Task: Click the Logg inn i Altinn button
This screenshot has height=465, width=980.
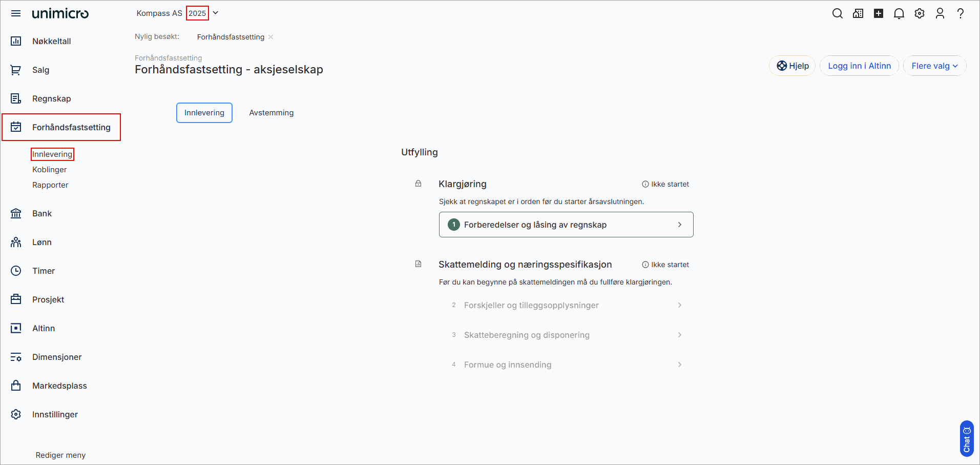Action: (x=859, y=66)
